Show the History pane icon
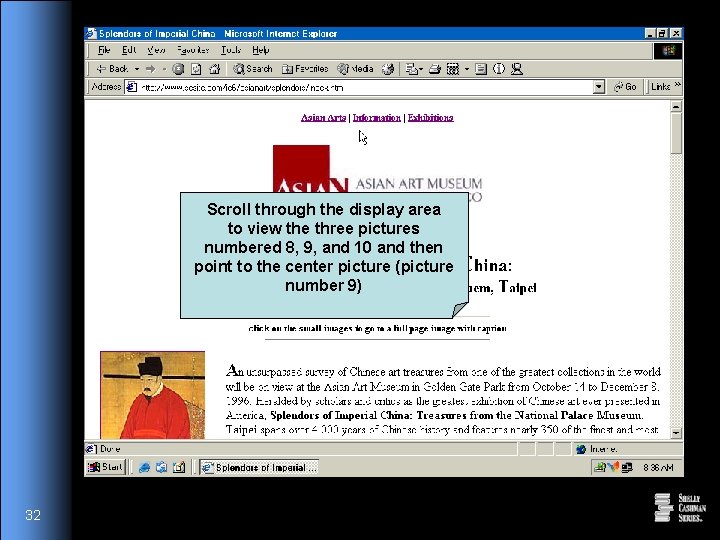720x540 pixels. point(388,69)
